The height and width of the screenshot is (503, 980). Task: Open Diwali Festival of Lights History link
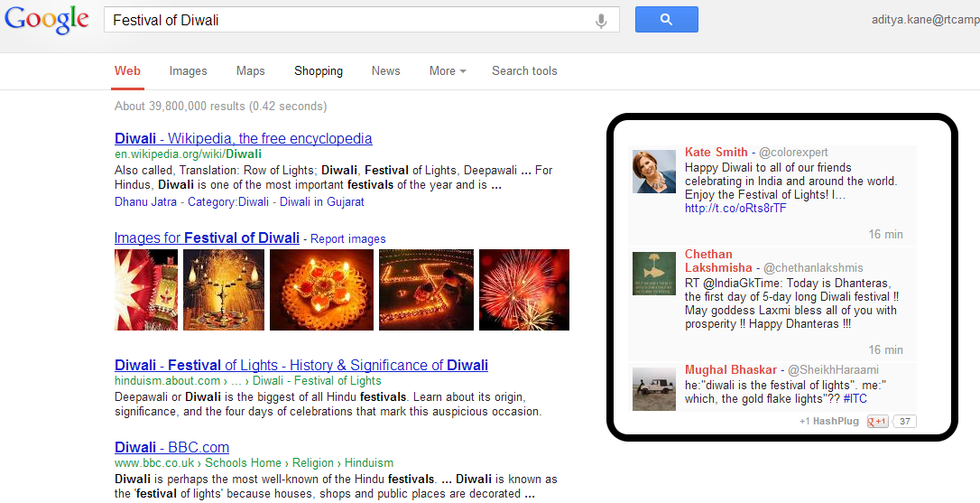tap(301, 365)
